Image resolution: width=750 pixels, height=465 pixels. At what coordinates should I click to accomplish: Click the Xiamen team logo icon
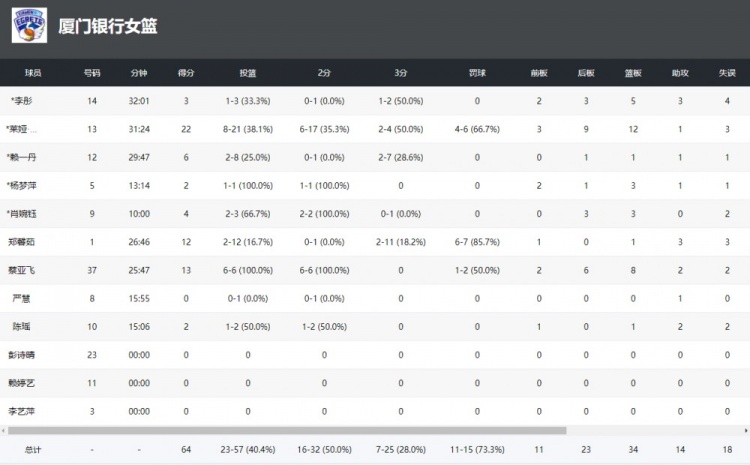(29, 26)
